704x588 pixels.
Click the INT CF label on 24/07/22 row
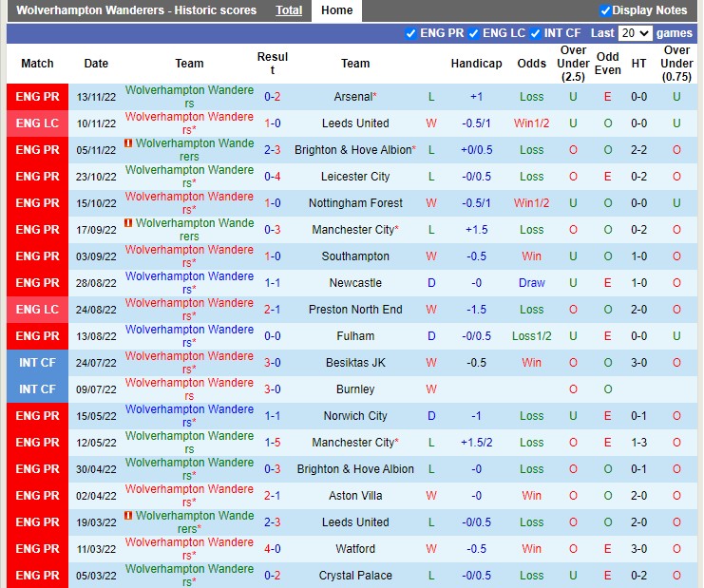[x=37, y=362]
